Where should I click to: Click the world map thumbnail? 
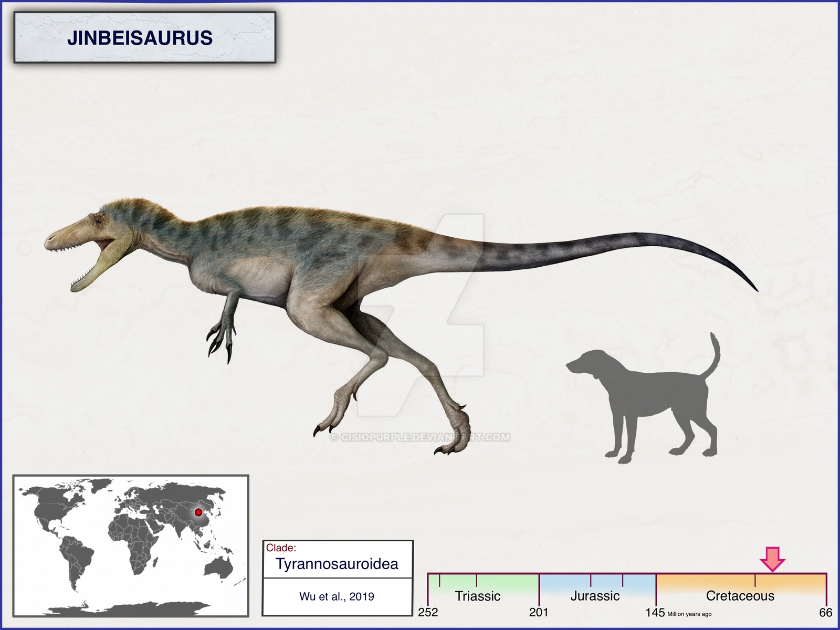click(131, 545)
